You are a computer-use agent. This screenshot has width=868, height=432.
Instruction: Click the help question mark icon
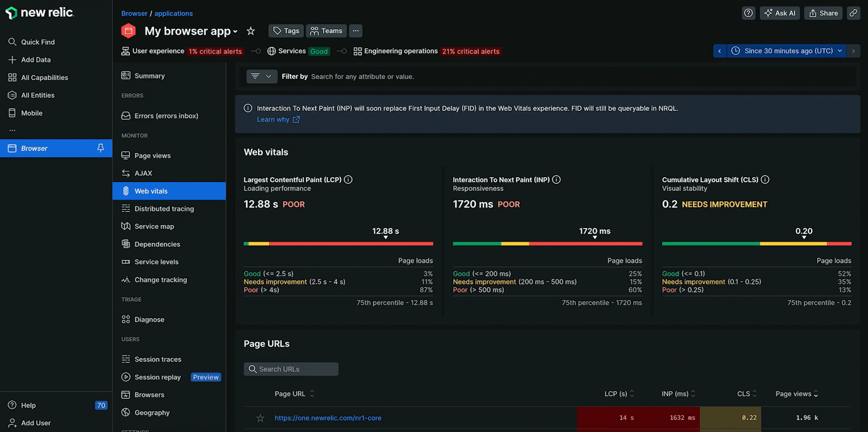[748, 13]
